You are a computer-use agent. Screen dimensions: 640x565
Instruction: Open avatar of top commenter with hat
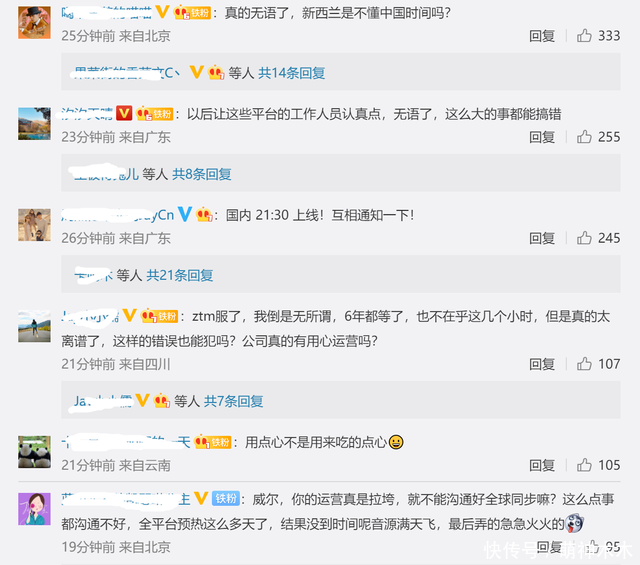(34, 22)
